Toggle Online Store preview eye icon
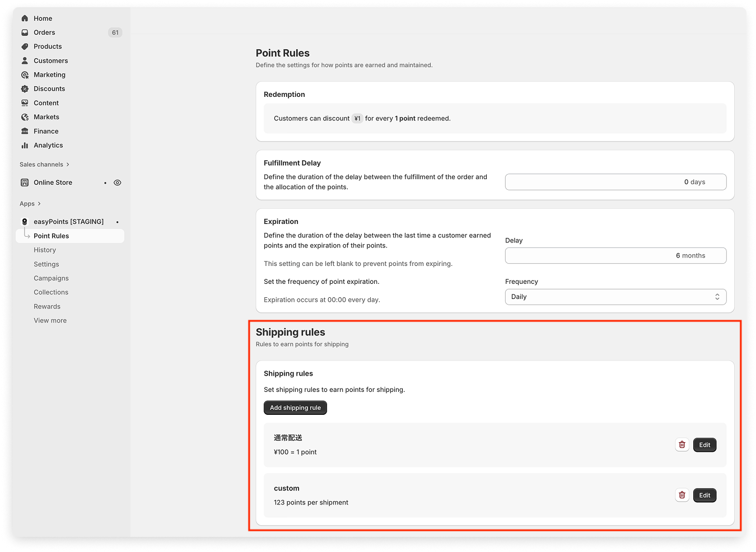756x552 pixels. pyautogui.click(x=118, y=183)
